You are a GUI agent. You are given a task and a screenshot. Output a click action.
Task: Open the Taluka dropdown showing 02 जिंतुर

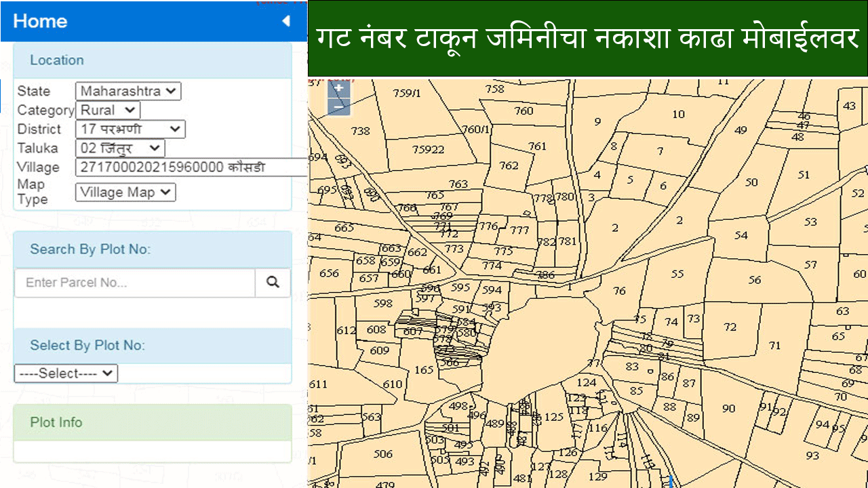(119, 148)
